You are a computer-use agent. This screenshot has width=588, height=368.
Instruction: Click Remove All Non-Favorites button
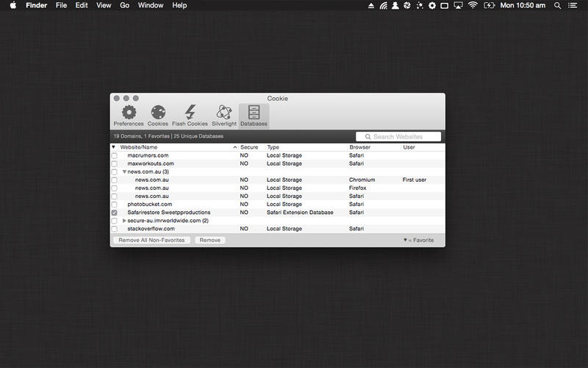tap(151, 240)
